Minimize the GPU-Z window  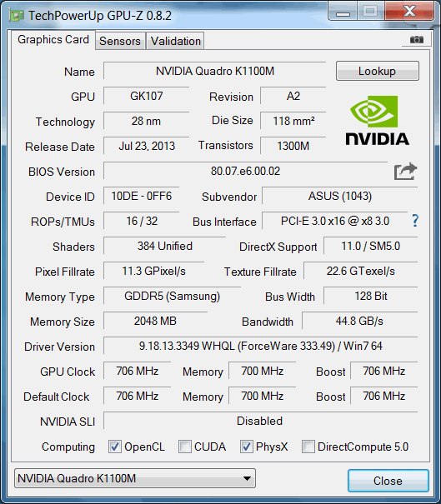[x=343, y=12]
